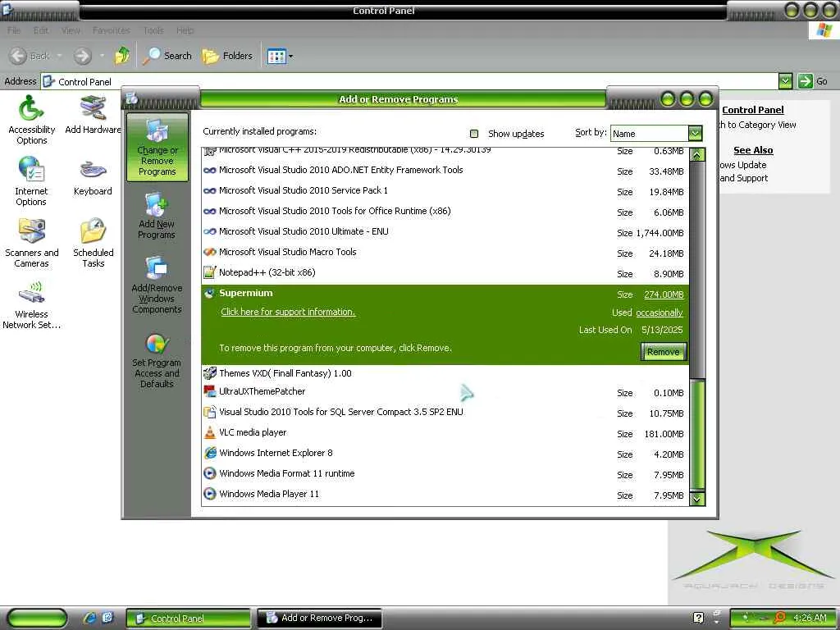Click the Control Panel address field
This screenshot has width=840, height=630.
coord(410,81)
